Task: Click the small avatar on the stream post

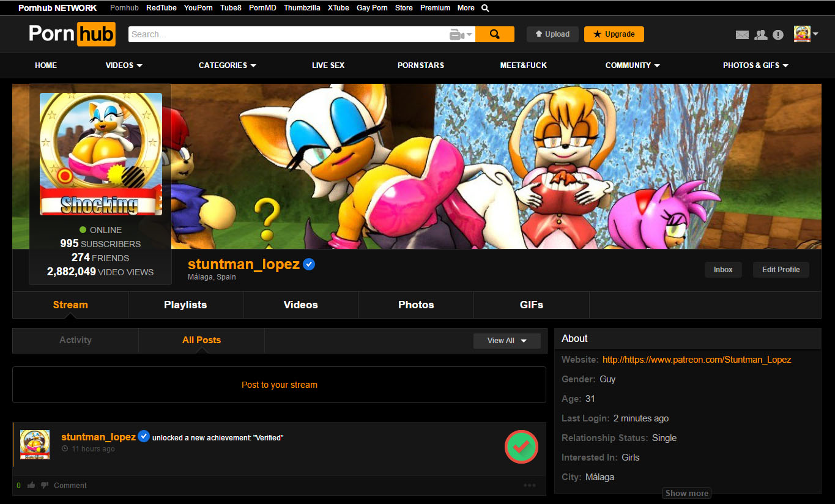Action: [x=35, y=445]
